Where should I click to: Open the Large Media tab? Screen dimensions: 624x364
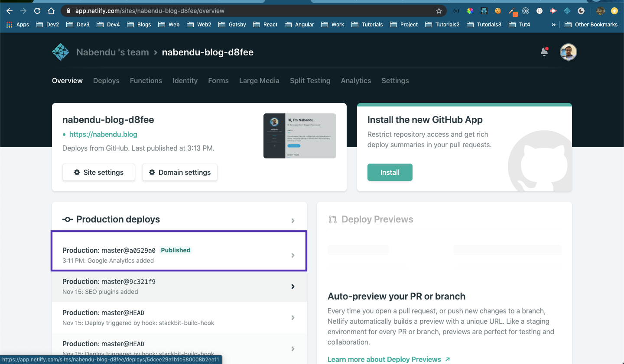click(259, 81)
